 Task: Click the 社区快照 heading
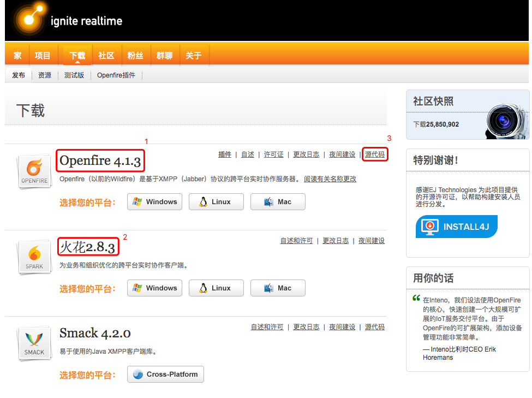[x=433, y=101]
